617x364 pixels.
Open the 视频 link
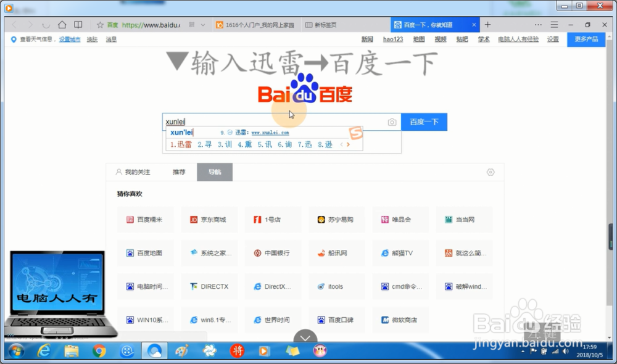[x=441, y=39]
